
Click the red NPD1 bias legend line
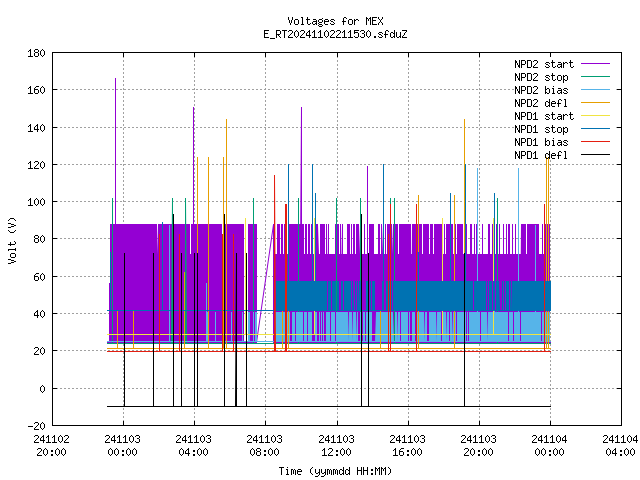(x=595, y=142)
